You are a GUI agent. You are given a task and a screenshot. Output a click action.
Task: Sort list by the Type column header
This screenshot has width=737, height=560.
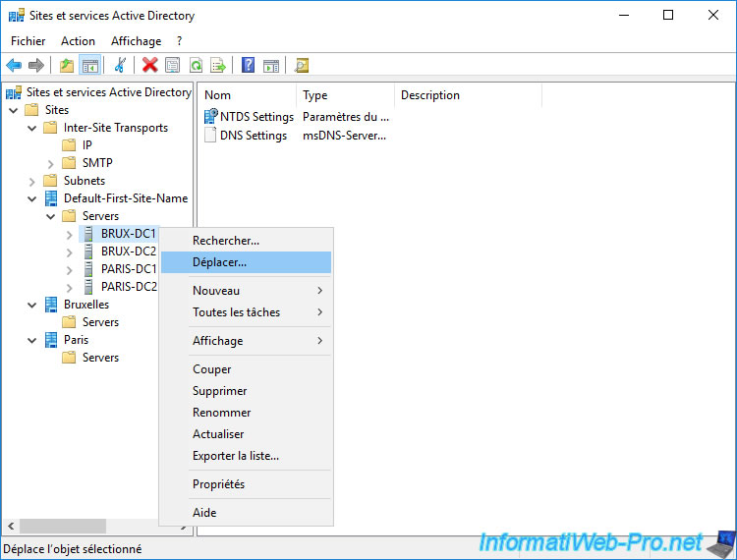click(x=344, y=95)
